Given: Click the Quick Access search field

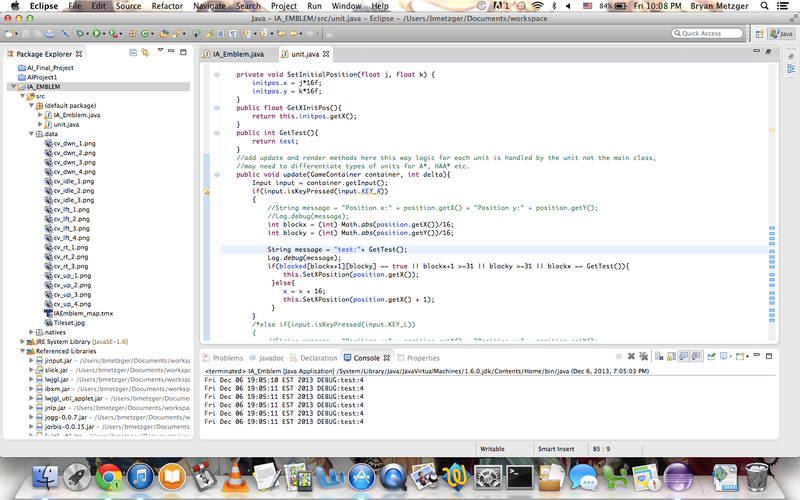Looking at the screenshot, I should point(707,33).
